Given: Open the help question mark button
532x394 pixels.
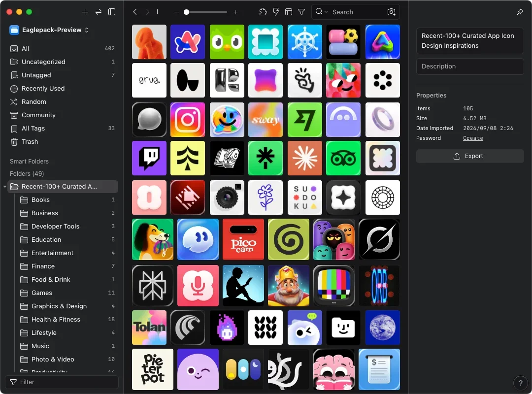Looking at the screenshot, I should pos(520,383).
